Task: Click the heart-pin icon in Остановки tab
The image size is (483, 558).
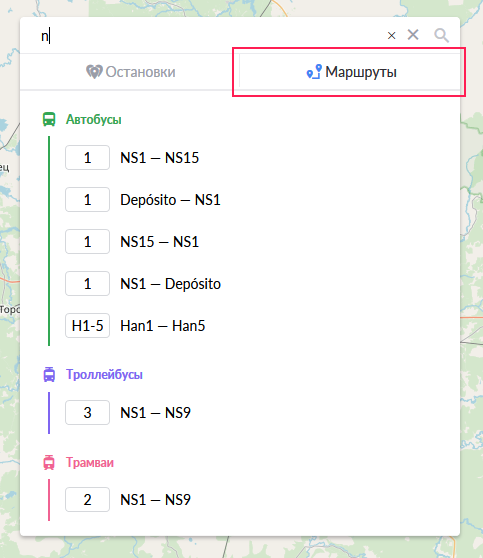Action: click(x=94, y=72)
